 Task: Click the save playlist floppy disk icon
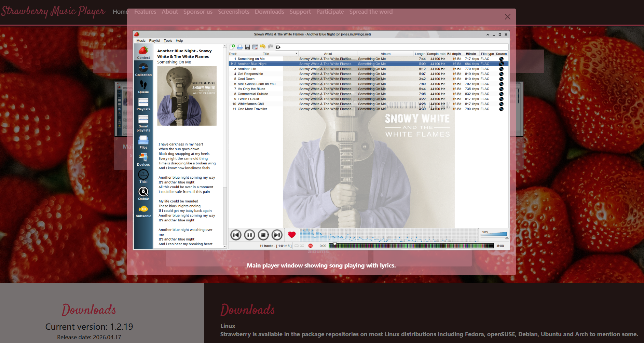point(247,47)
